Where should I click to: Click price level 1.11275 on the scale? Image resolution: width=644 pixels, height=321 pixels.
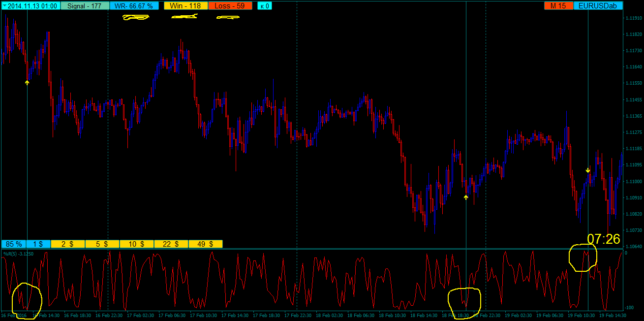coord(633,132)
